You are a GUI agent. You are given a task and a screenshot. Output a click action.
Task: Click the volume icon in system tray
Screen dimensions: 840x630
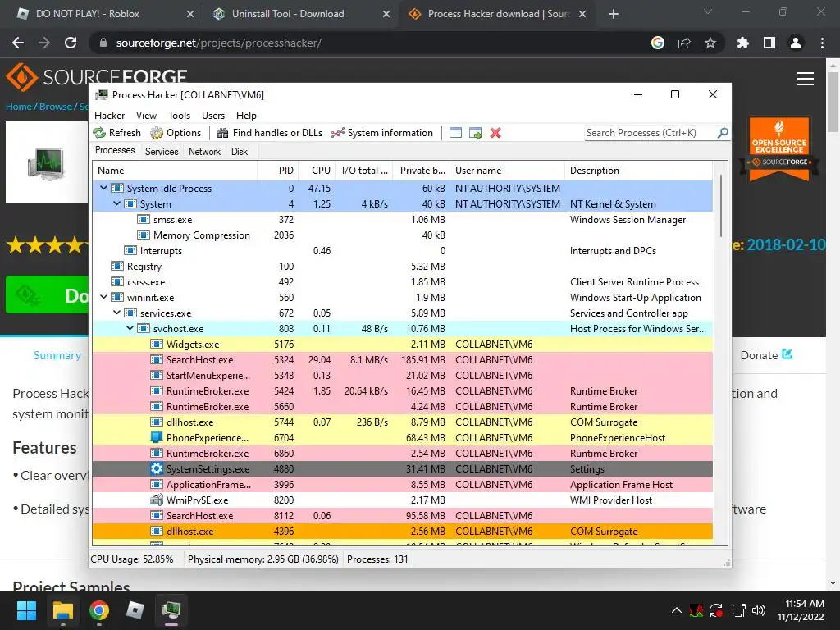(x=759, y=610)
